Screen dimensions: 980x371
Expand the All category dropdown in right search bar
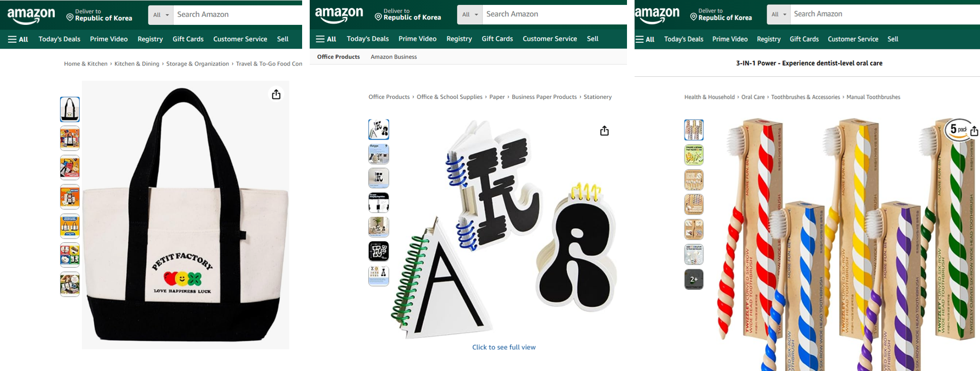779,14
